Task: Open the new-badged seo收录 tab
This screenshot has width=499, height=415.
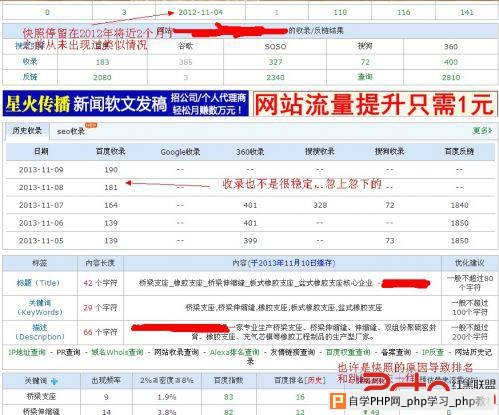Action: 71,131
